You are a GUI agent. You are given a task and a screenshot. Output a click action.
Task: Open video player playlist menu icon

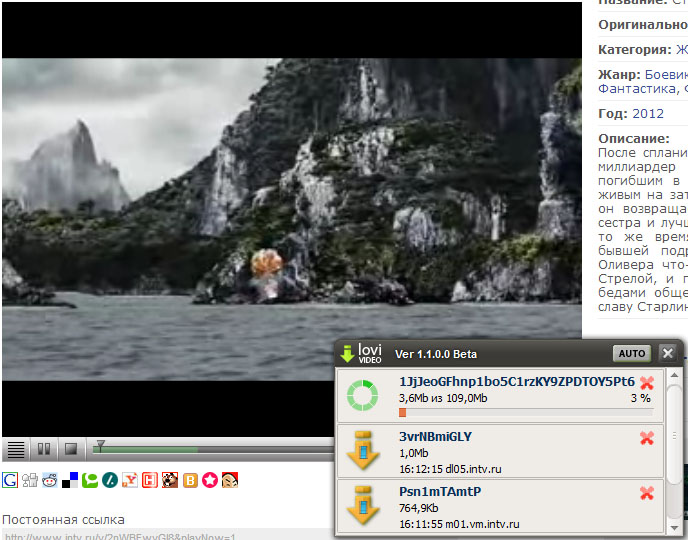point(16,449)
